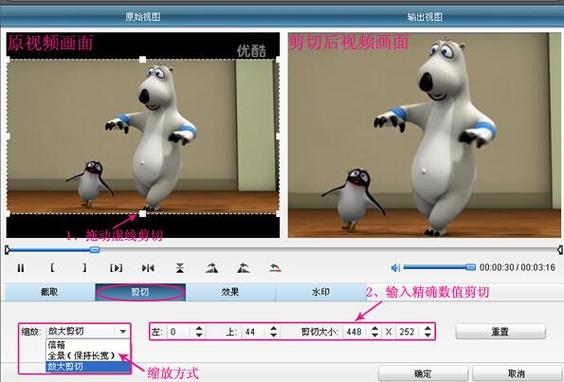This screenshot has height=382, width=564.
Task: Click the 左 value input field
Action: tap(180, 332)
